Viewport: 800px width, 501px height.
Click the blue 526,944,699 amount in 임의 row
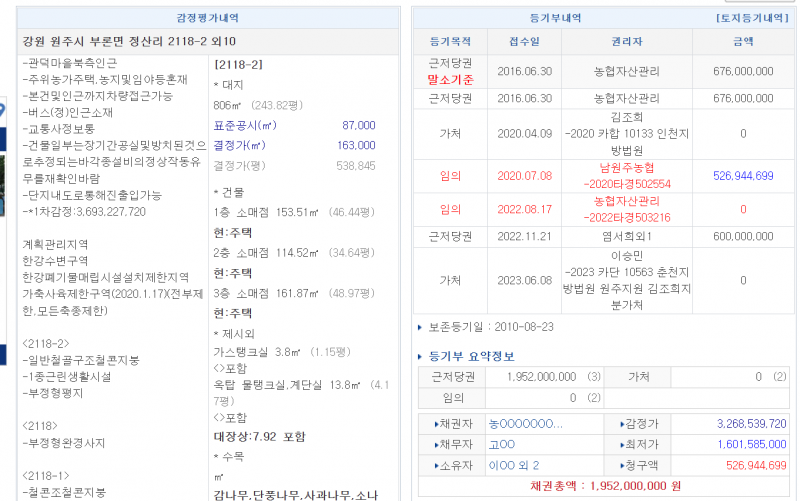[x=743, y=176]
